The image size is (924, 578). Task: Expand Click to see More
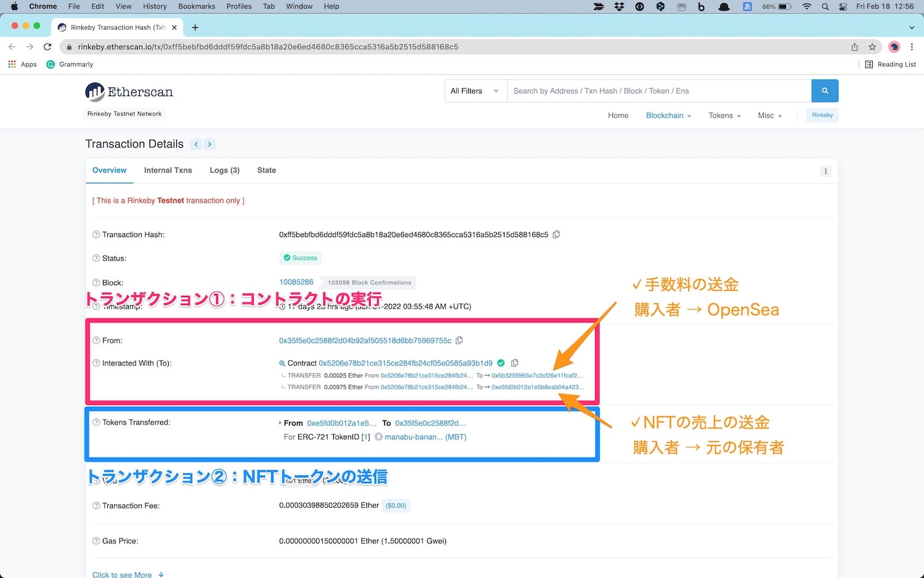[128, 574]
